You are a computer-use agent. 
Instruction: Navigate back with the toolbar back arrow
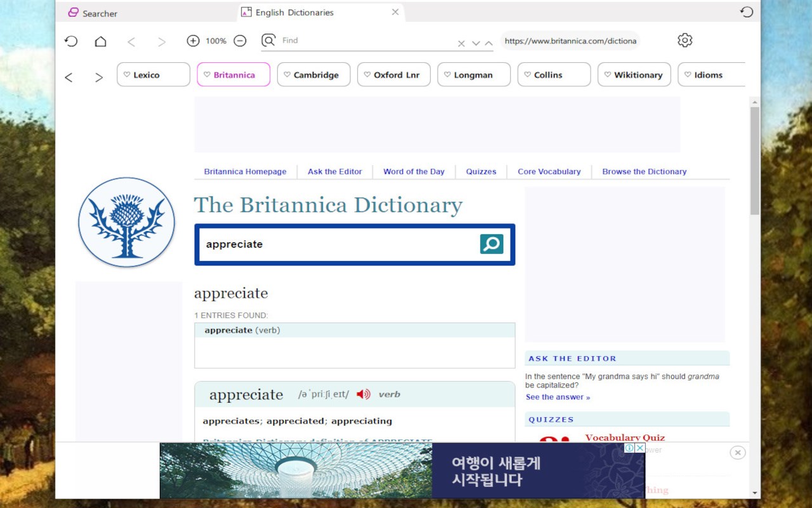coord(131,42)
